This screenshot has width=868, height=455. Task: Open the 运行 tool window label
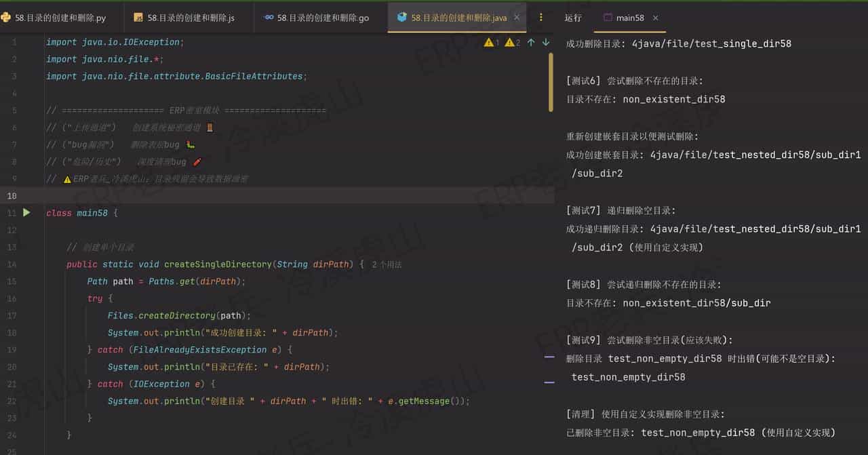(573, 18)
